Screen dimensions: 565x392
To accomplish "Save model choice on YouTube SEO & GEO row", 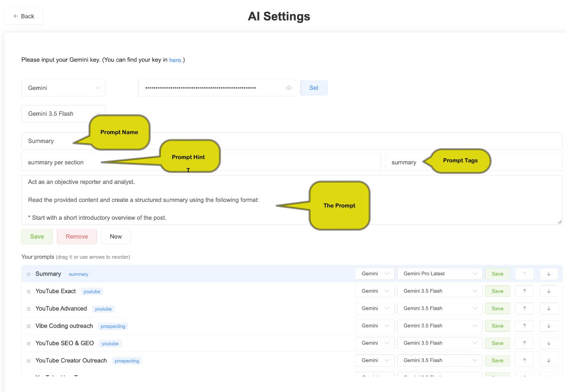I will click(498, 343).
